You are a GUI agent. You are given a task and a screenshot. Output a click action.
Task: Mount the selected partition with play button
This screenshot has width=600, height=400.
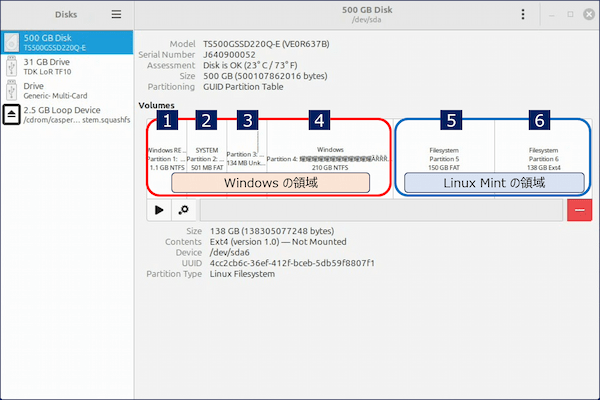point(159,210)
